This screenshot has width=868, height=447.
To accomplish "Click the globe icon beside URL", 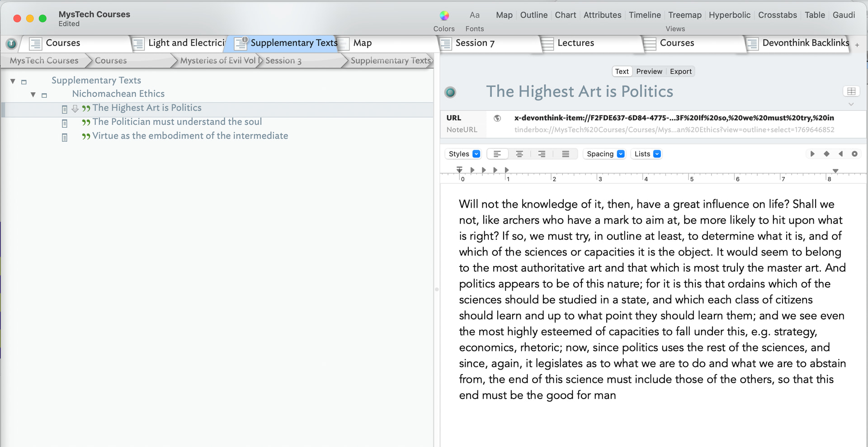I will pos(497,118).
